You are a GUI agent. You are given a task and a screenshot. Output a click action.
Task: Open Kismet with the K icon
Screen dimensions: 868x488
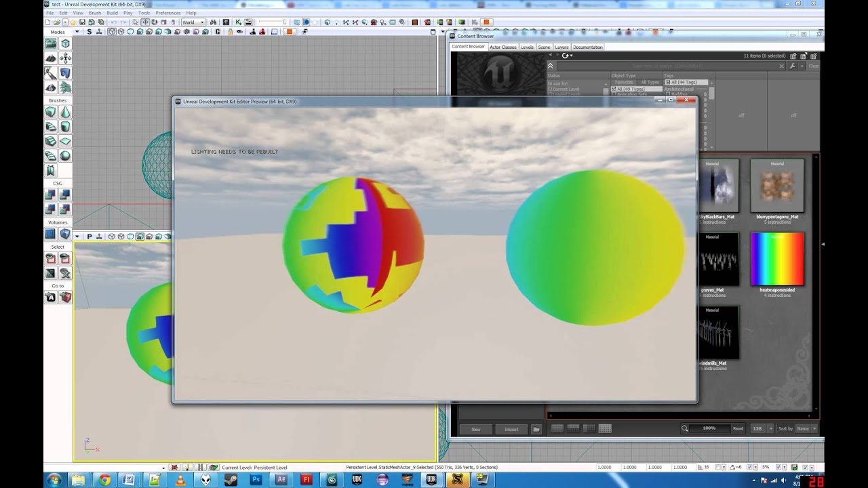click(x=239, y=22)
